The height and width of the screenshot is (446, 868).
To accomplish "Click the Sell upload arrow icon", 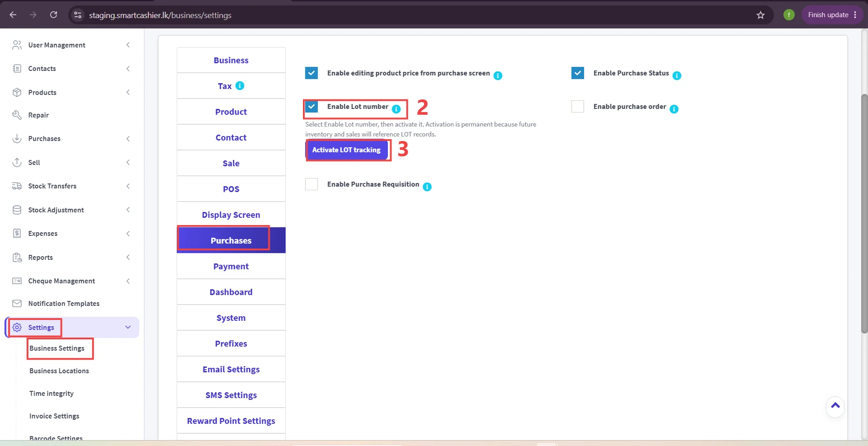I will pyautogui.click(x=17, y=162).
